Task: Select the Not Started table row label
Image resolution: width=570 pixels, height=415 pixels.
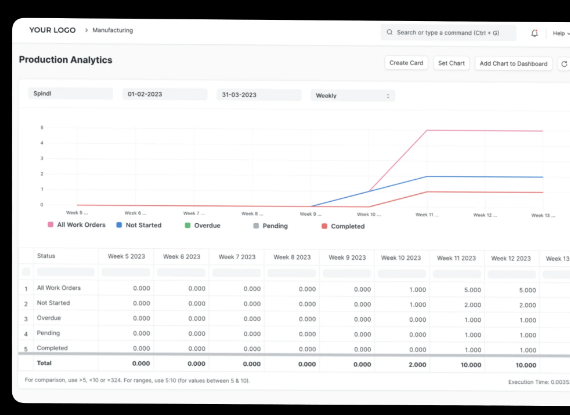Action: pyautogui.click(x=53, y=303)
